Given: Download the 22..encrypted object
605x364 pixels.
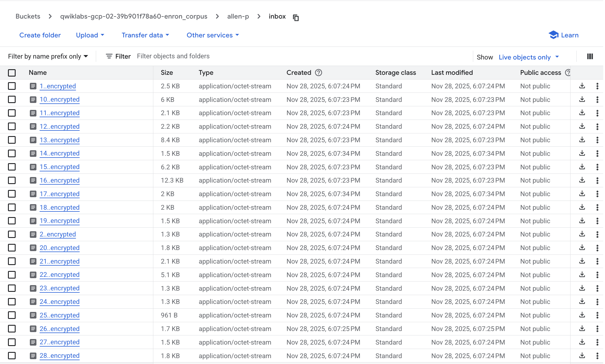Looking at the screenshot, I should pos(582,275).
